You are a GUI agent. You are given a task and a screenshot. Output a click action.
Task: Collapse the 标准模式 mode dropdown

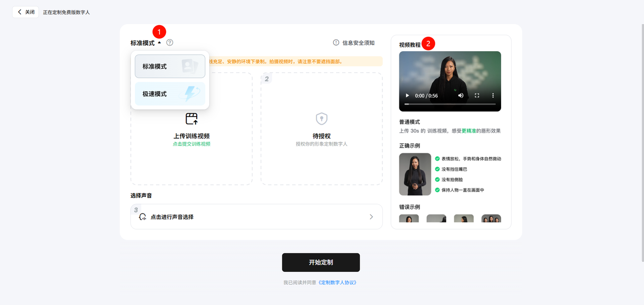(x=159, y=43)
